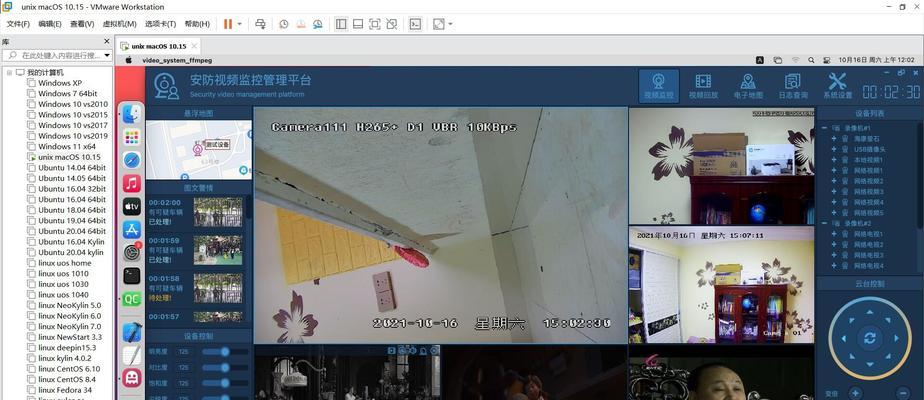This screenshot has height=400, width=924.
Task: Open the 帮助(H) menu
Action: point(197,24)
